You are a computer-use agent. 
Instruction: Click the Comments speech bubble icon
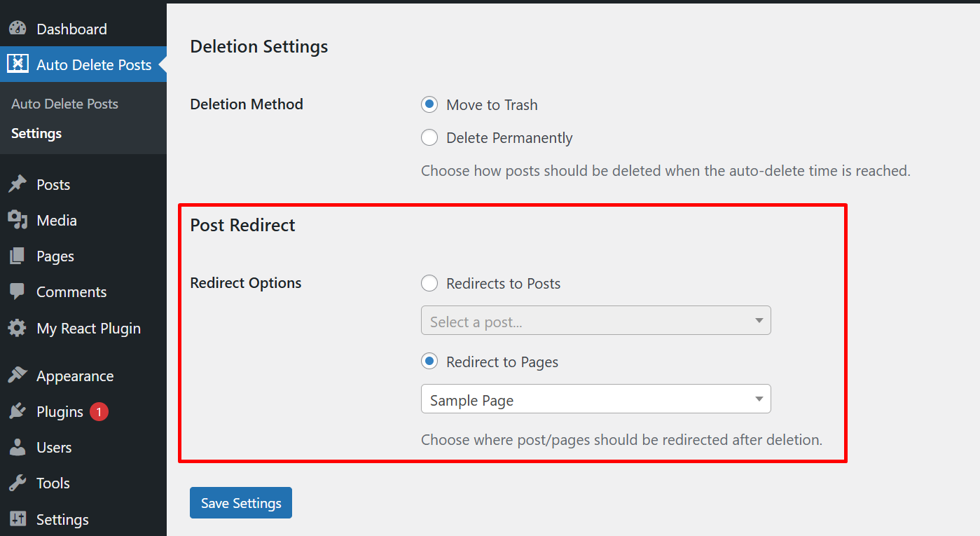18,291
